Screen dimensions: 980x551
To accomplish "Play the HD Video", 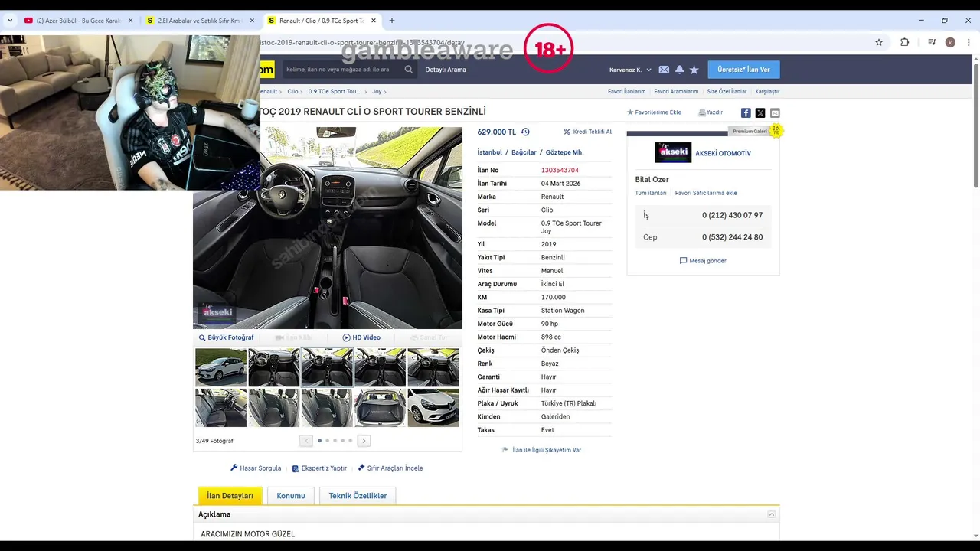I will tap(361, 337).
